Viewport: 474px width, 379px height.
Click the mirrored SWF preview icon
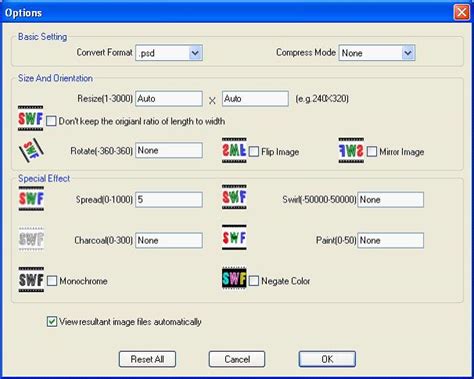click(x=351, y=150)
